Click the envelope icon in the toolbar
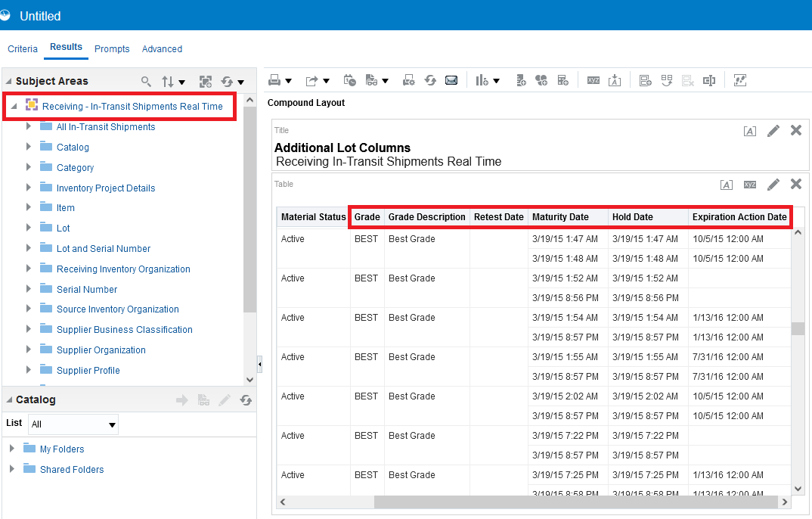This screenshot has width=812, height=519. pyautogui.click(x=451, y=80)
